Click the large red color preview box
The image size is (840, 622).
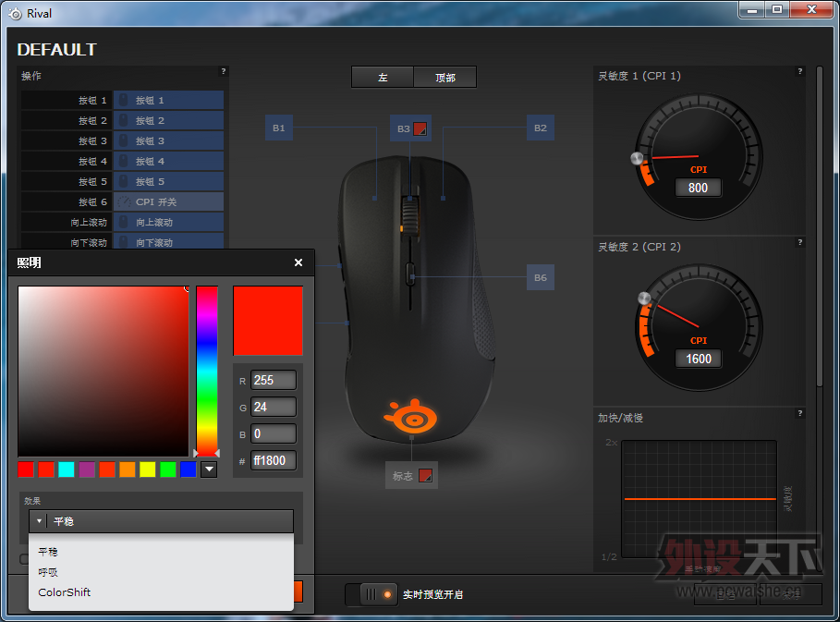point(268,321)
